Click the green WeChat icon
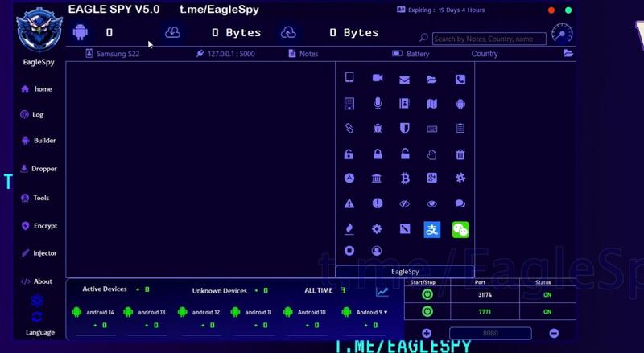Screen dimensions: 644x353 [460, 230]
